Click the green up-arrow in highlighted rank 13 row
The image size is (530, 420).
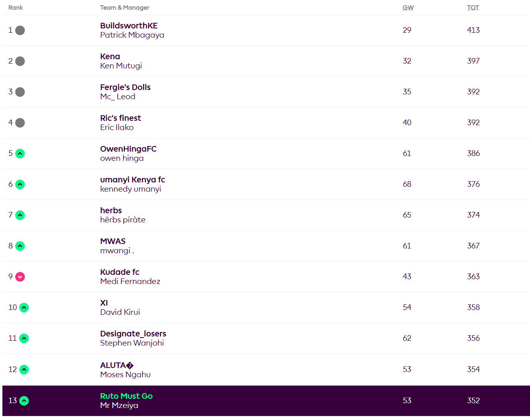24,400
